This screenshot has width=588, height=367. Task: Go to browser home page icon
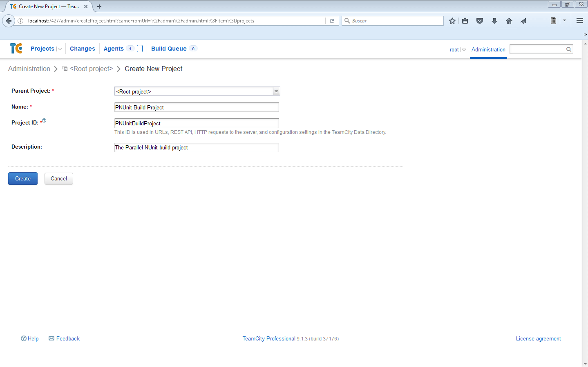tap(509, 21)
